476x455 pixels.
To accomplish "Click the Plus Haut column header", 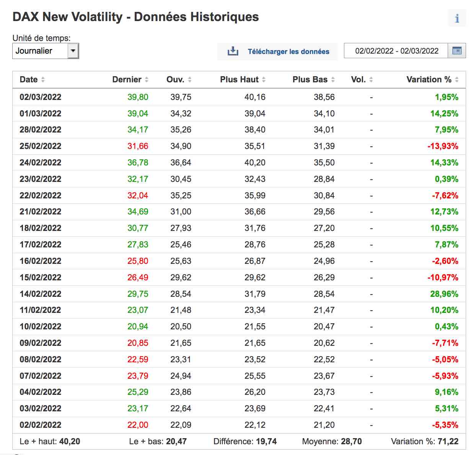I will [x=239, y=80].
